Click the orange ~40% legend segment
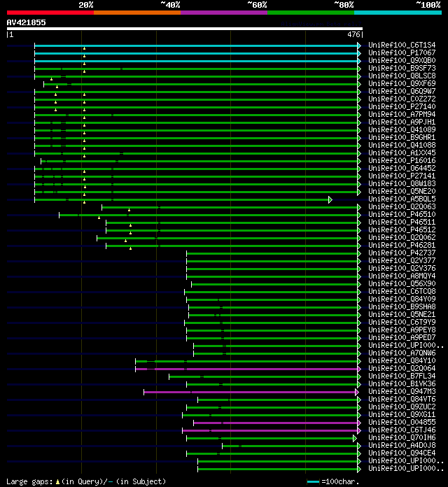 pos(137,13)
